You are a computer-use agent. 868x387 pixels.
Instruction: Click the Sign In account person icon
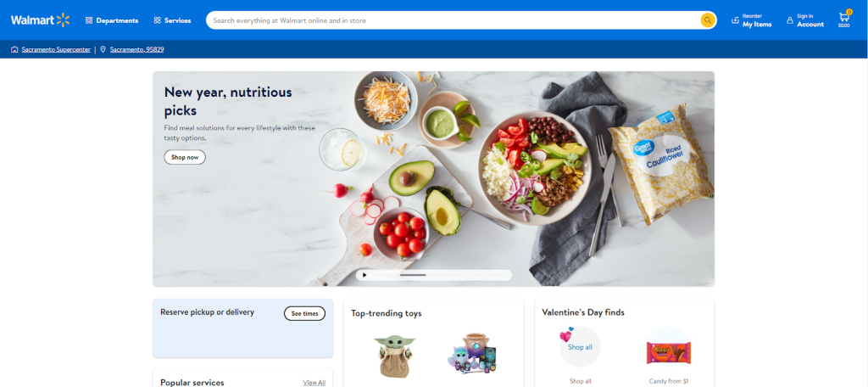790,20
